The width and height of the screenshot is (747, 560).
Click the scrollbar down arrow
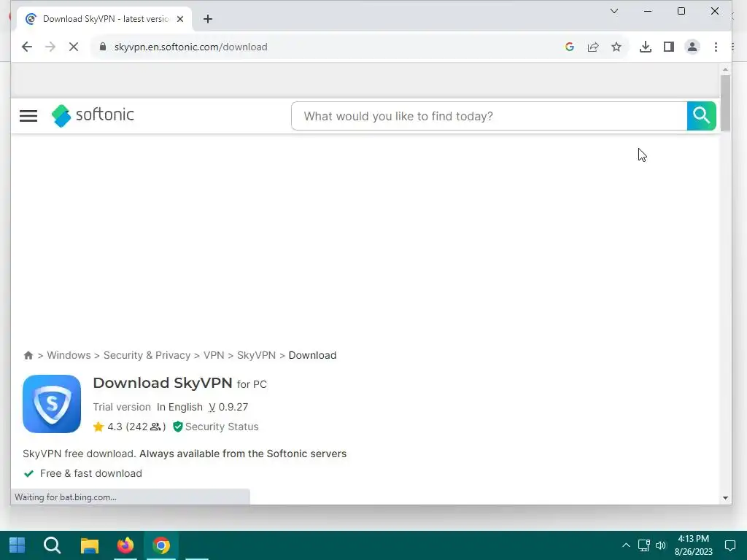725,498
